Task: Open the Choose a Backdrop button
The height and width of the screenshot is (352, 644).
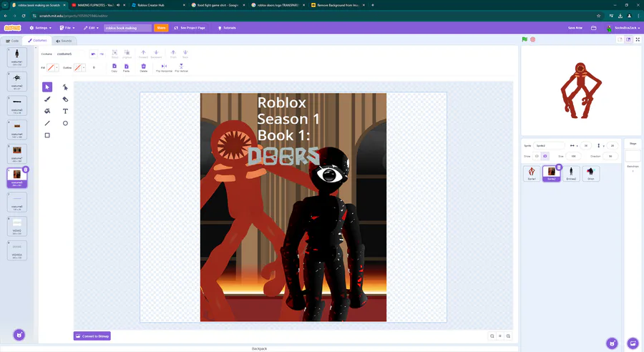Action: point(633,343)
